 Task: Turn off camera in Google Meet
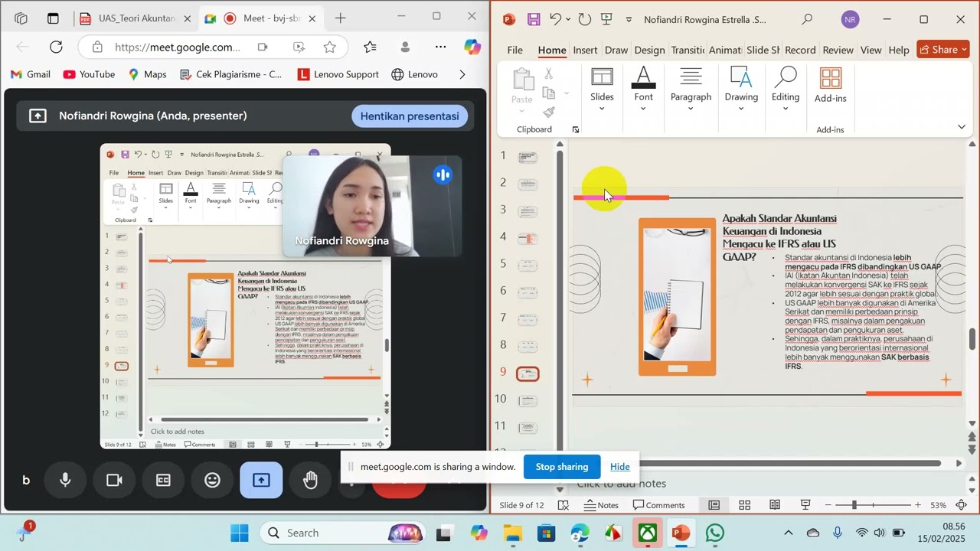114,480
